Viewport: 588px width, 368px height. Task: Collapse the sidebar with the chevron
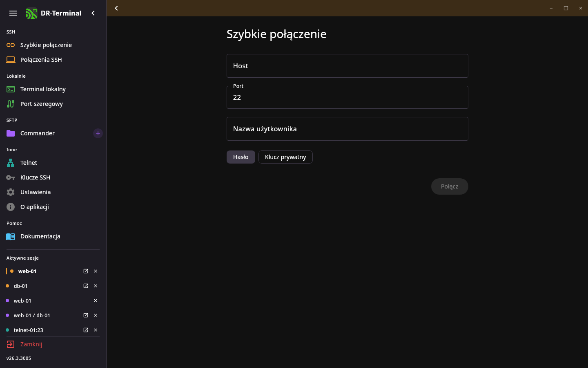(x=93, y=13)
